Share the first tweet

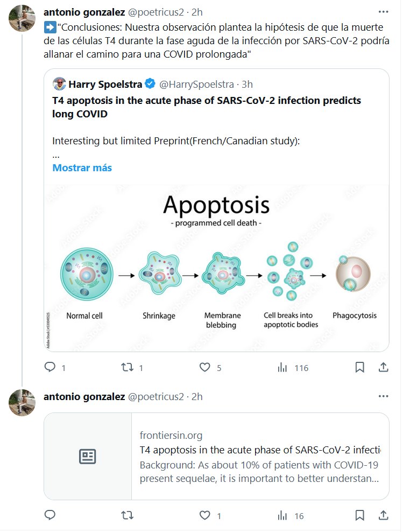coord(384,367)
